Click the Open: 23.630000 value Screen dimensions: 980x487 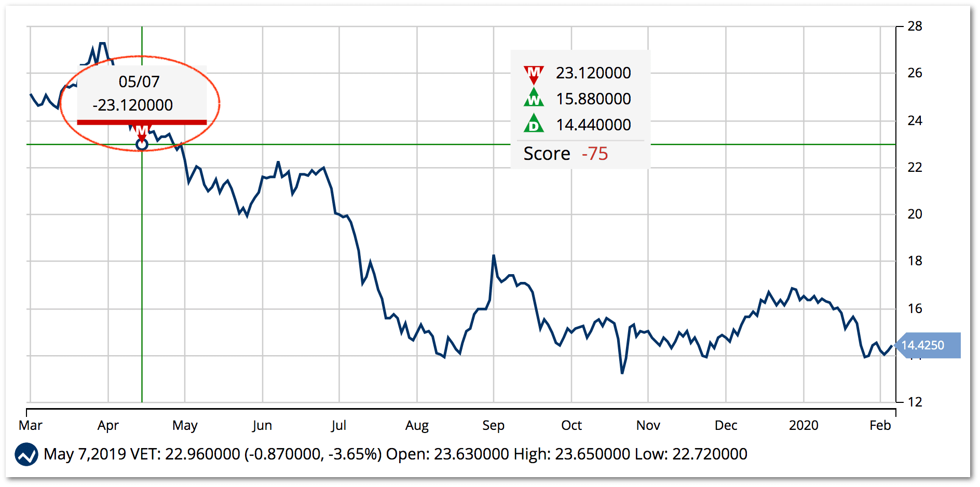click(447, 454)
